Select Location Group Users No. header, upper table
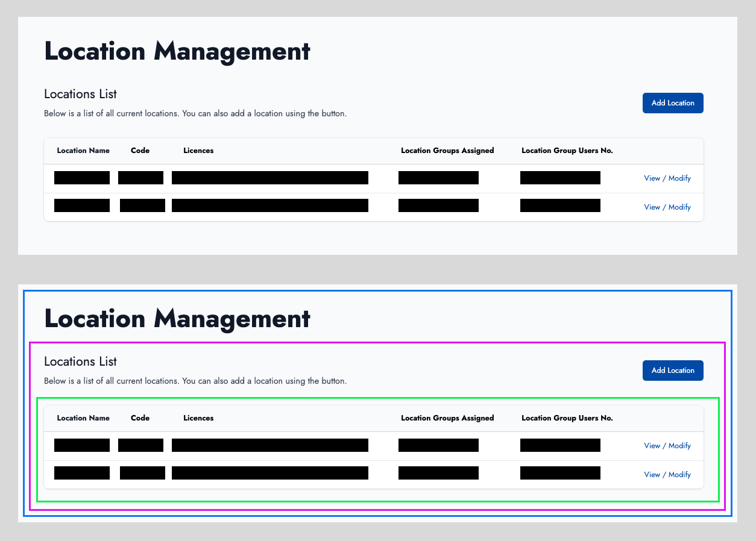 coord(567,151)
